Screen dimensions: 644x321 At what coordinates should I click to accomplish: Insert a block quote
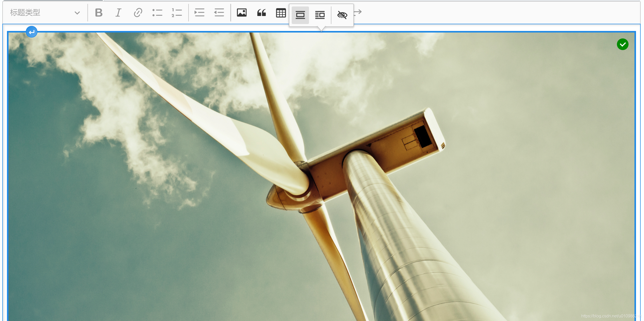261,13
